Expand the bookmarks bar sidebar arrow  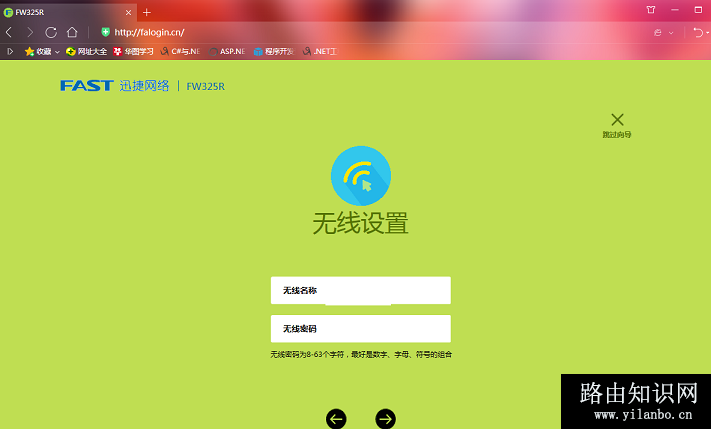[10, 52]
